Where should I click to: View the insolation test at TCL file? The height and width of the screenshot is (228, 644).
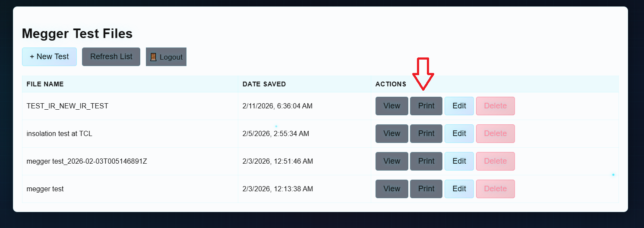(x=391, y=133)
